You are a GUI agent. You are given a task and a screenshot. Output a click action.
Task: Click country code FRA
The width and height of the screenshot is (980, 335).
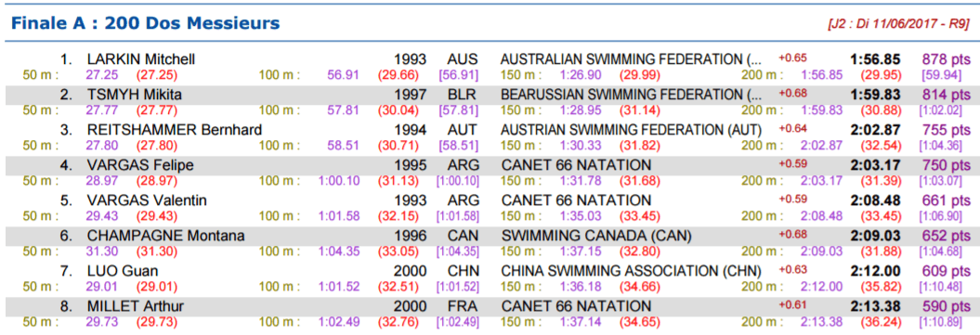pos(463,306)
